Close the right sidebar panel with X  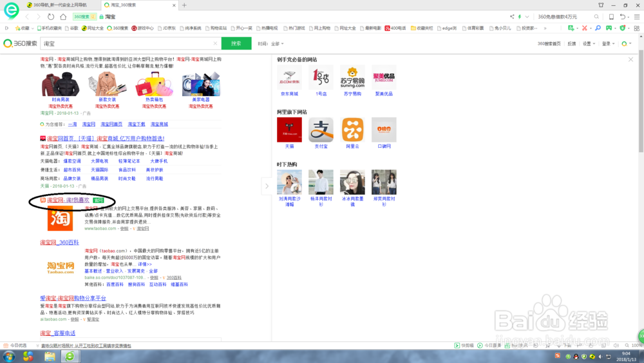coord(630,59)
